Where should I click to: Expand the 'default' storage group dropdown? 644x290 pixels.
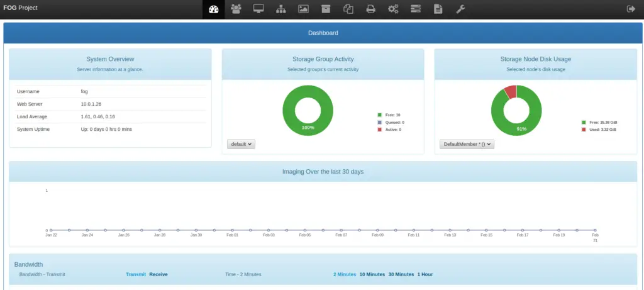(241, 144)
